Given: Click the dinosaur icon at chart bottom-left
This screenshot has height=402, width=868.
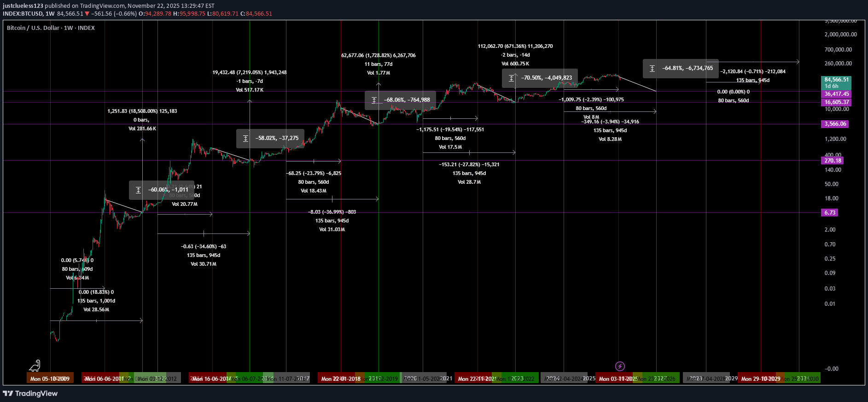Looking at the screenshot, I should click(35, 366).
